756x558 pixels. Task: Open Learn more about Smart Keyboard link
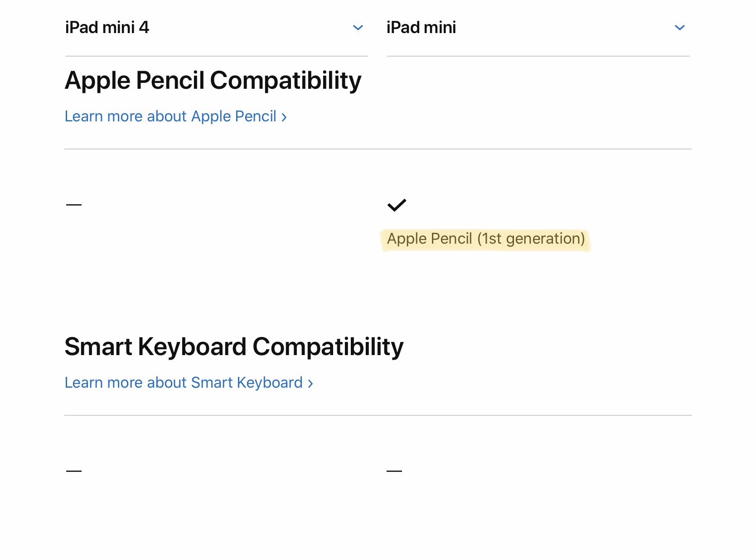(x=189, y=383)
